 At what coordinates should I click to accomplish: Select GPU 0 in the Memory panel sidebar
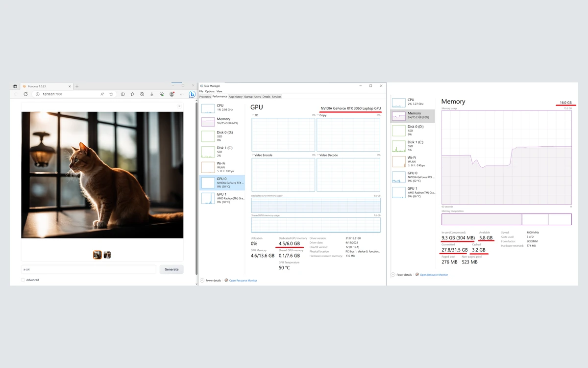[413, 177]
